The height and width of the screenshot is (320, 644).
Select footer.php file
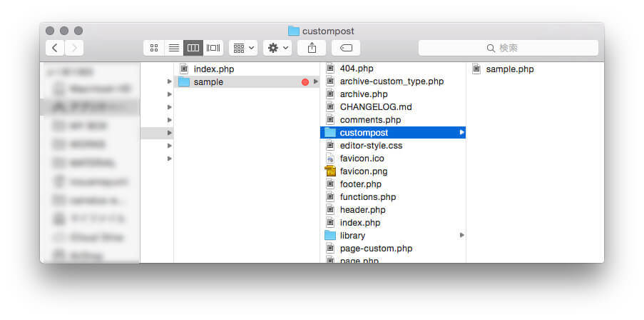click(393, 184)
